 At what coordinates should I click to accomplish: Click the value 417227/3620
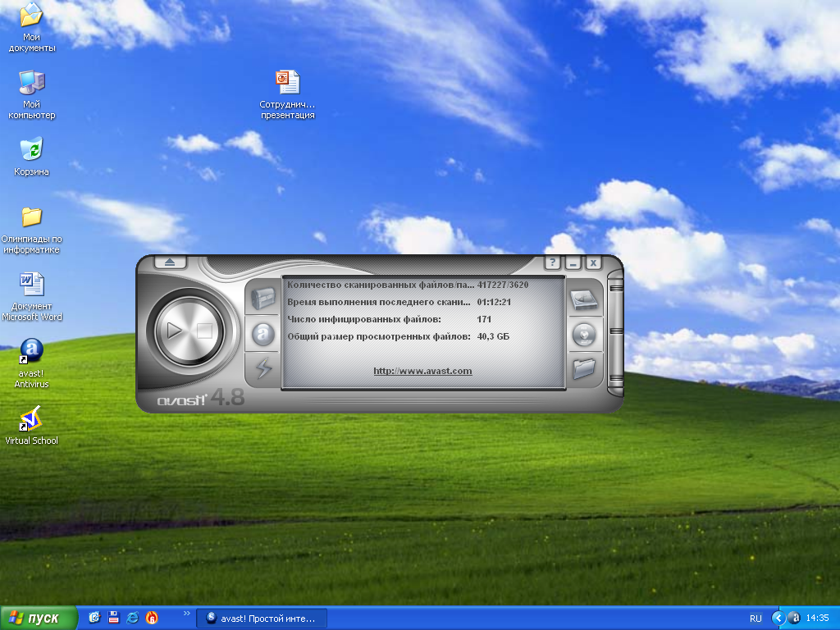(x=503, y=285)
